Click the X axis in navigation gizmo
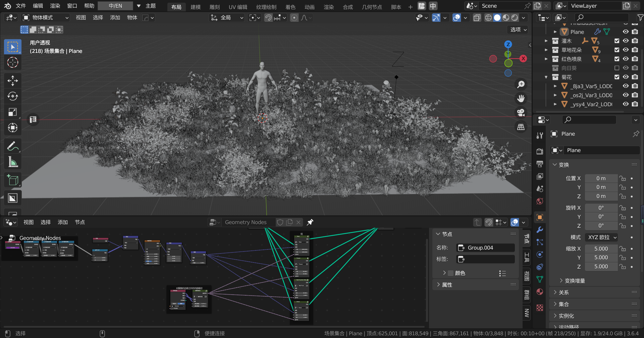The image size is (644, 338). pos(523,59)
